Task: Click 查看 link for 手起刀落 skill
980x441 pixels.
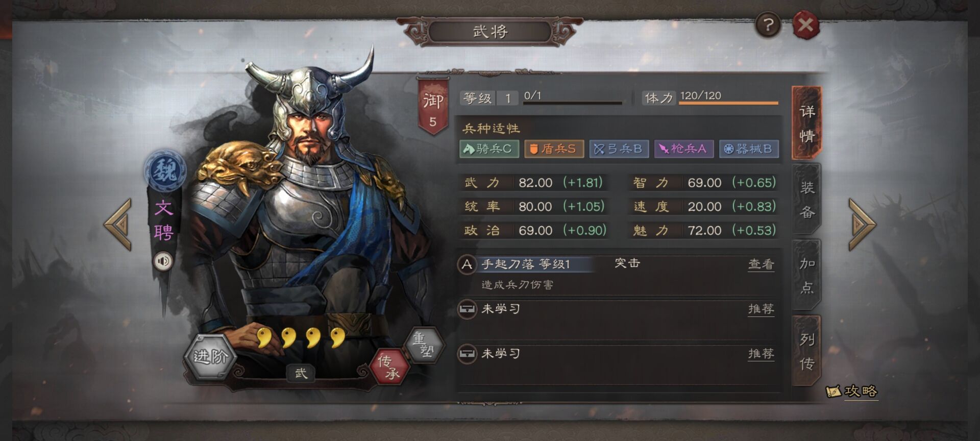Action: coord(761,264)
